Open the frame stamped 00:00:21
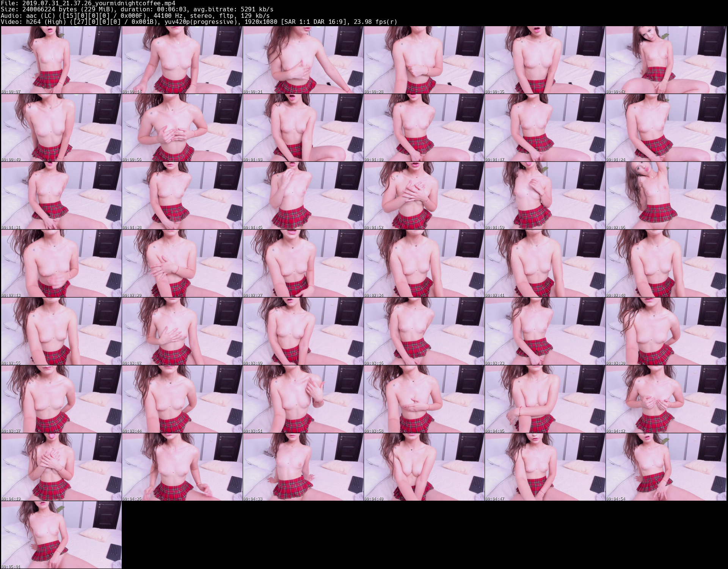This screenshot has width=728, height=569. pyautogui.click(x=303, y=60)
